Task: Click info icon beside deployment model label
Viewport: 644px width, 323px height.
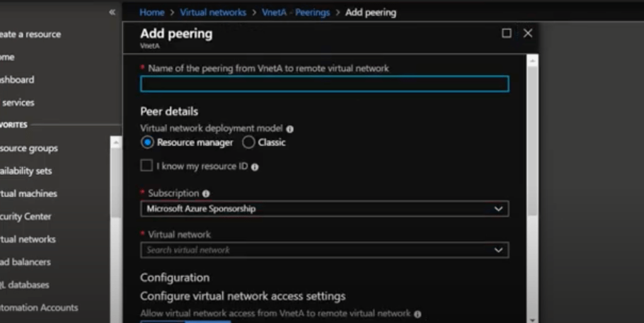Action: [290, 128]
